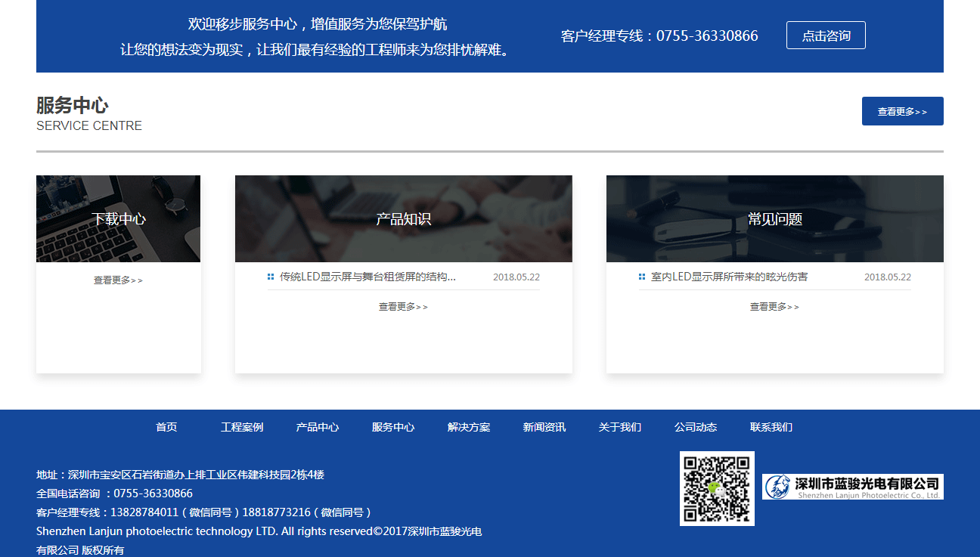Open article 传统LED显示屏与舞台租赁屏的结构
This screenshot has width=980, height=557.
tap(367, 277)
